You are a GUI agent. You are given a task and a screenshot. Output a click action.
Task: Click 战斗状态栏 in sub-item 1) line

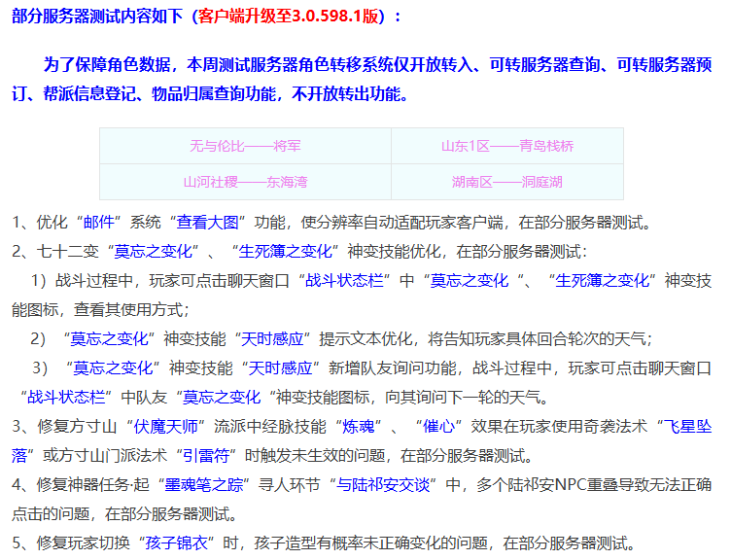tap(347, 280)
